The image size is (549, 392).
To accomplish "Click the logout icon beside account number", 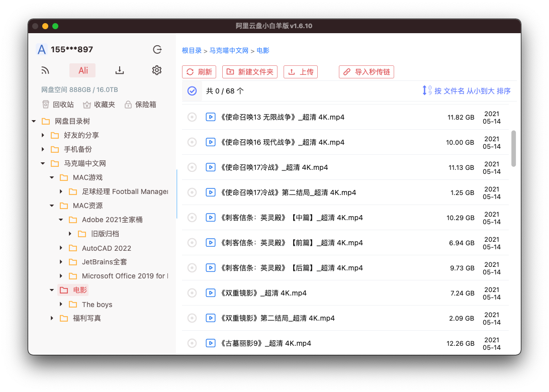I will point(157,49).
